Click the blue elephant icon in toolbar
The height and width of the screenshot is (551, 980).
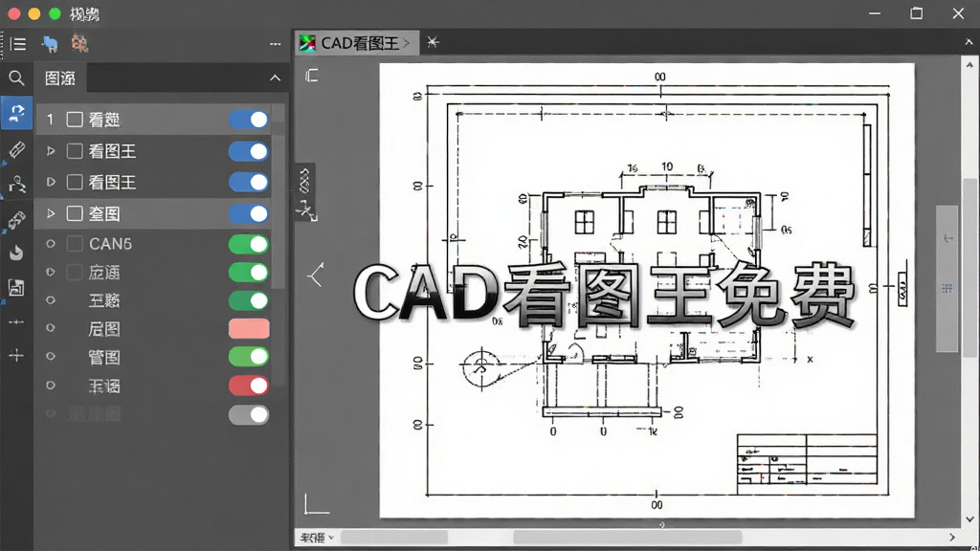pos(50,44)
